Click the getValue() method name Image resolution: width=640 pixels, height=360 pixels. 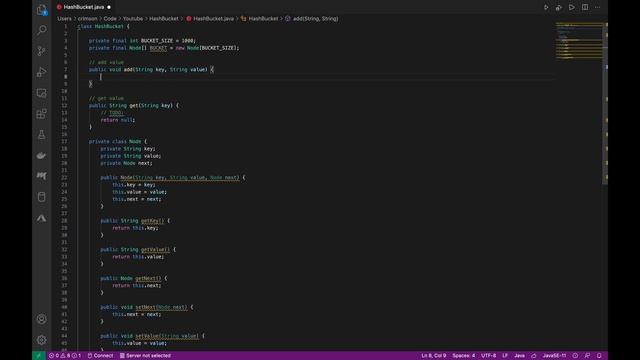tap(155, 250)
